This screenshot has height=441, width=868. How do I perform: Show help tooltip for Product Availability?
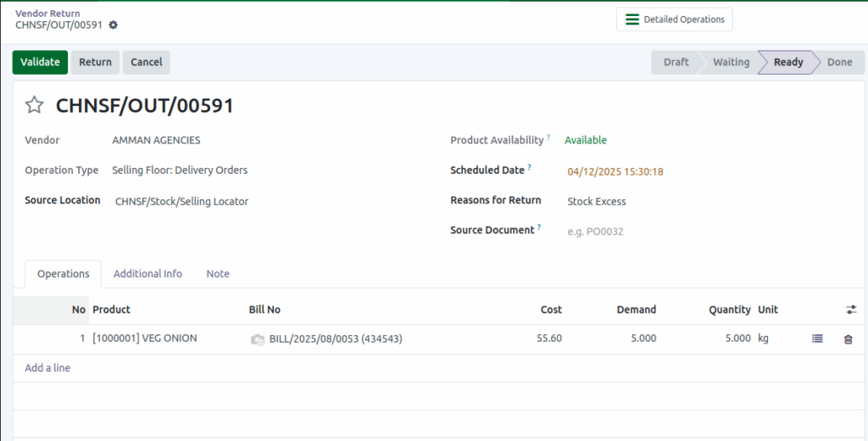tap(548, 137)
